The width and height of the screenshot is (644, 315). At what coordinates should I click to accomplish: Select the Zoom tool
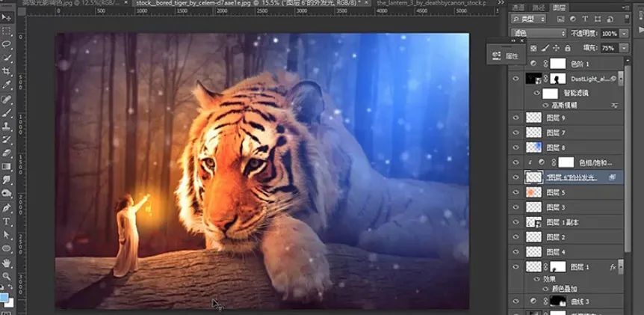pos(7,276)
